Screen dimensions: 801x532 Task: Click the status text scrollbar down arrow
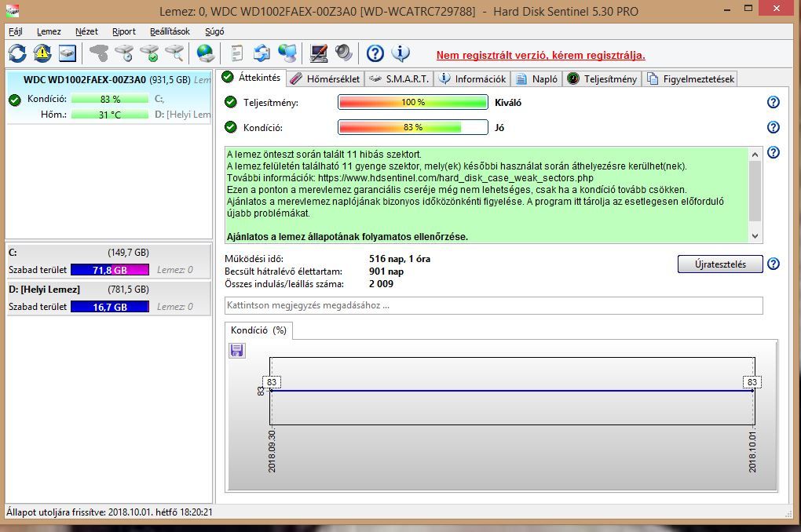pos(755,236)
